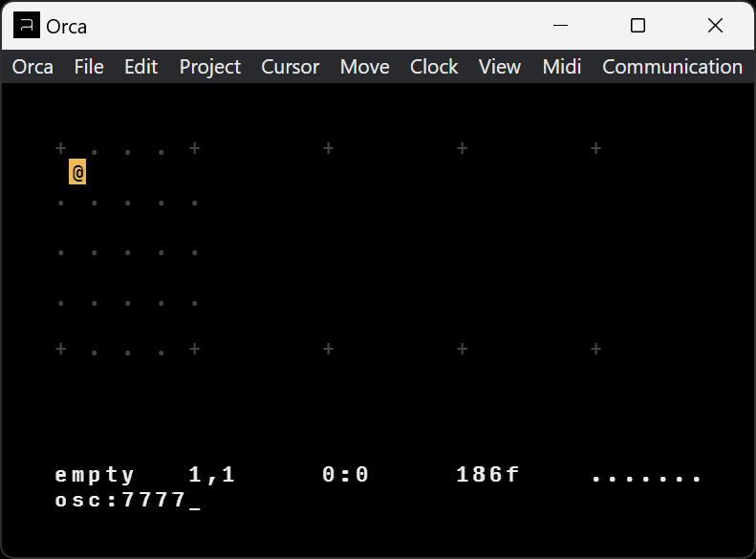The width and height of the screenshot is (756, 559).
Task: Close the Orca window
Action: pos(715,25)
